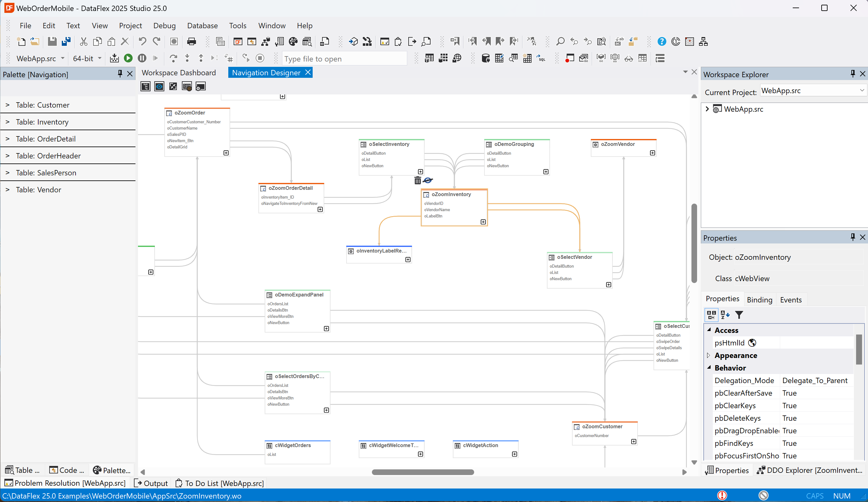Click the Delegation_Mode value Delegate_To_Parent
This screenshot has height=502, width=868.
815,380
